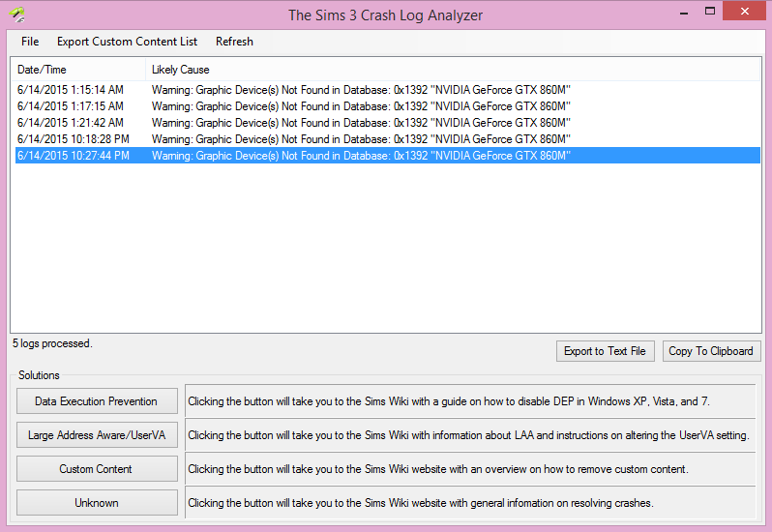Click the Unknown solution button

[97, 503]
